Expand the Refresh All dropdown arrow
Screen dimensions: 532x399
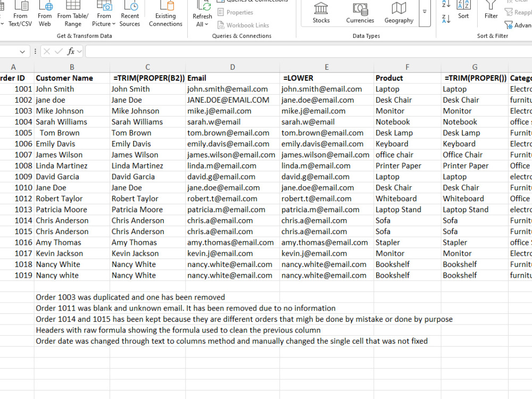206,24
